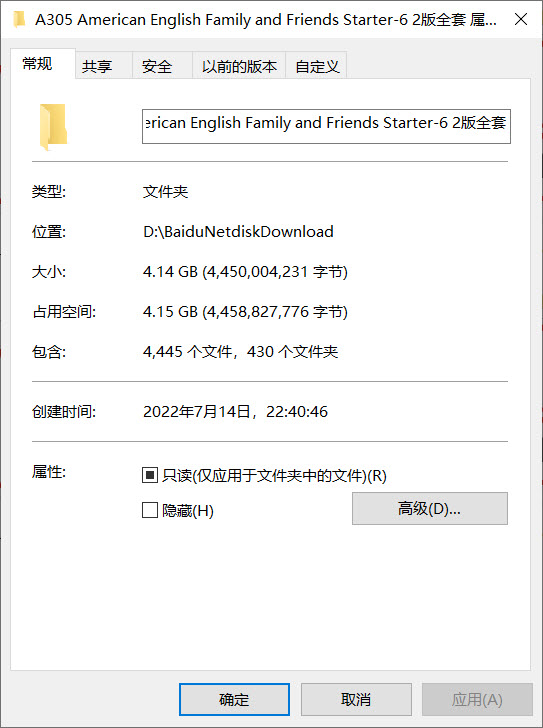Image resolution: width=543 pixels, height=728 pixels.
Task: Enable the 隐藏(H) hidden checkbox
Action: (x=150, y=510)
